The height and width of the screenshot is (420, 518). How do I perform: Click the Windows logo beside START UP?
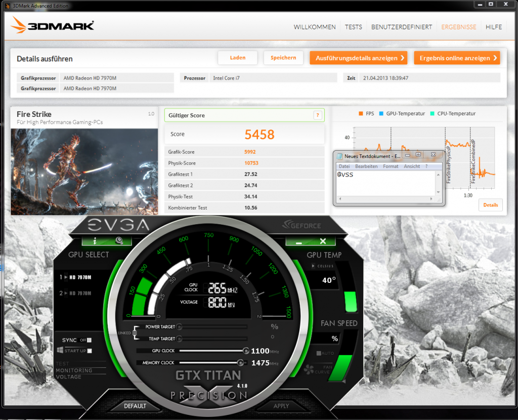[60, 350]
